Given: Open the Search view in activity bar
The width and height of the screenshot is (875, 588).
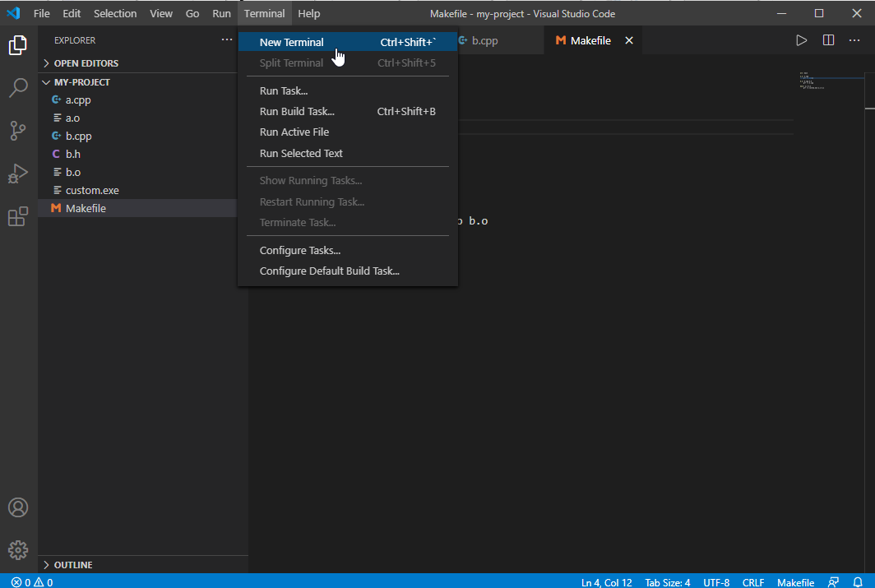Looking at the screenshot, I should pos(18,87).
